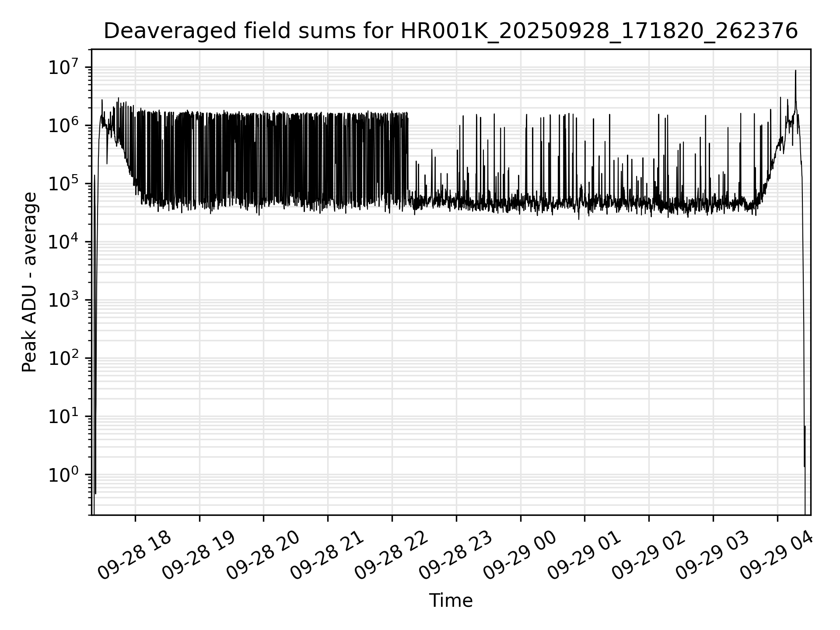
Task: Click the 09-28 22 x-axis tick label
Action: [x=392, y=555]
